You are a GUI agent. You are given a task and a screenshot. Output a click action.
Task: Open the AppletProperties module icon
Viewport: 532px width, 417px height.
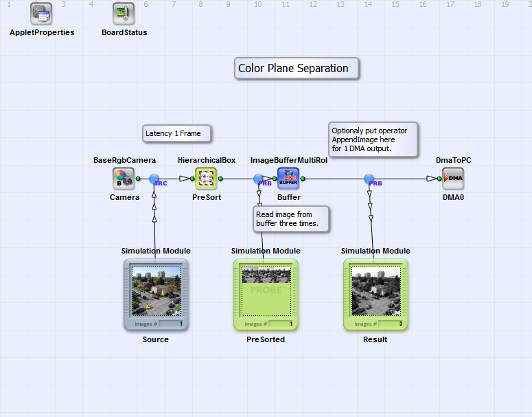[x=41, y=13]
